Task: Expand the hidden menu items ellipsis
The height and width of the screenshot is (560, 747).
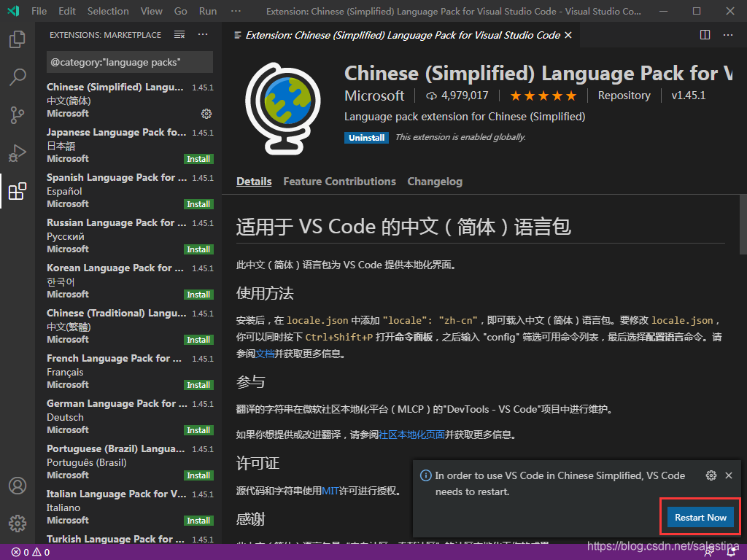Action: (x=236, y=11)
